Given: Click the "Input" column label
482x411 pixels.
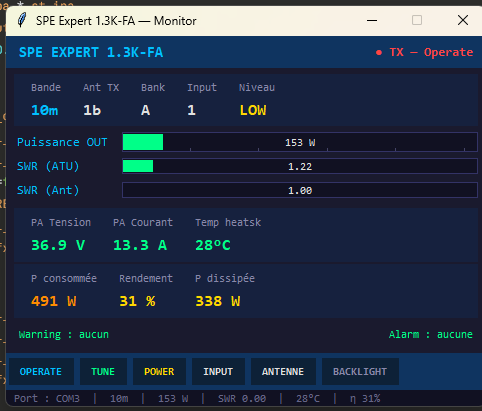Looking at the screenshot, I should pyautogui.click(x=202, y=87).
